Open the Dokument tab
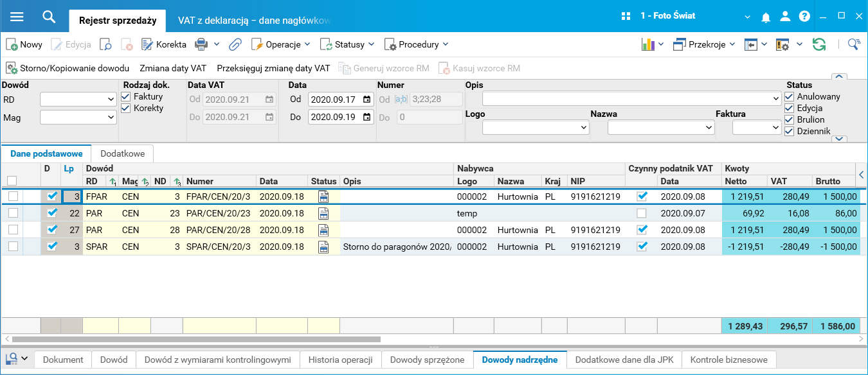This screenshot has width=868, height=375. pos(63,360)
